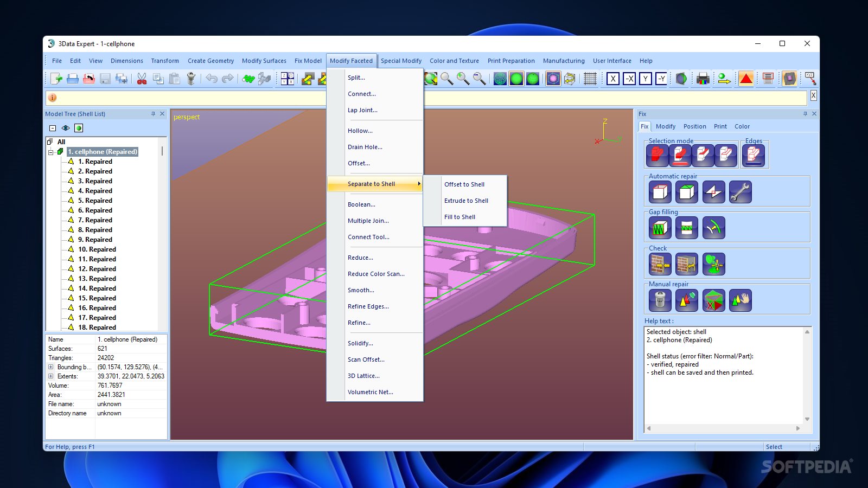The image size is (868, 488).
Task: Pin the Model Tree panel
Action: point(153,114)
